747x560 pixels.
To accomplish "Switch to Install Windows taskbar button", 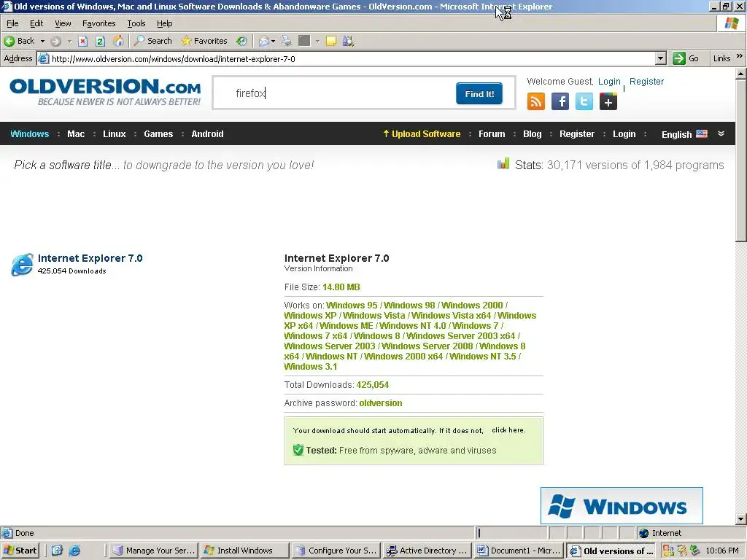I will [x=244, y=551].
